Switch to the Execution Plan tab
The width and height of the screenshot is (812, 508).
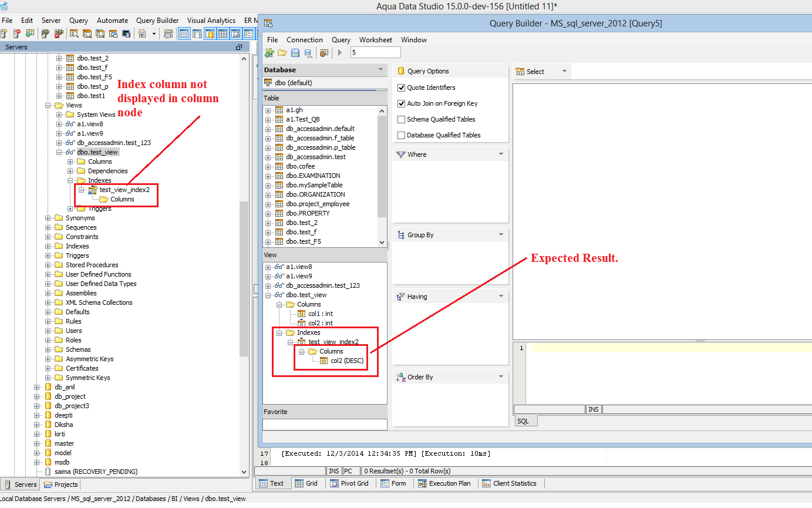point(444,483)
